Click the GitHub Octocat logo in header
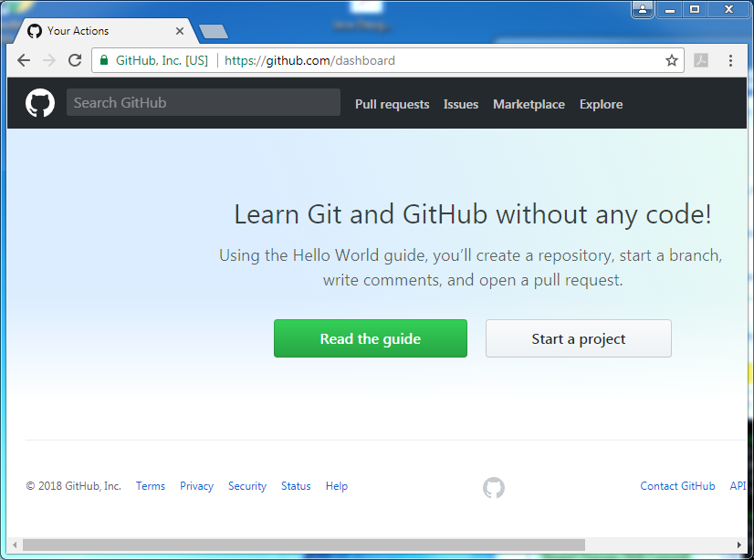This screenshot has height=560, width=754. pyautogui.click(x=40, y=103)
